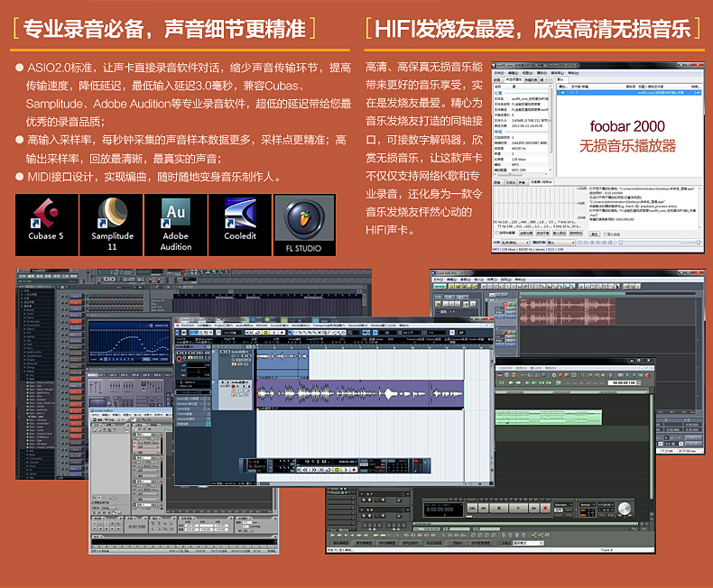The height and width of the screenshot is (588, 713).
Task: Toggle the Cycle button in Cubase's top toolbar
Action: 258,332
